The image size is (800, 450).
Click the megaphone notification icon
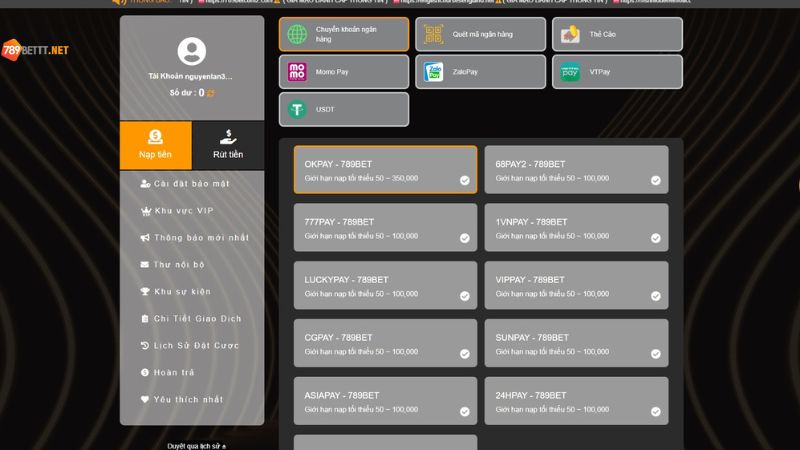coord(145,238)
